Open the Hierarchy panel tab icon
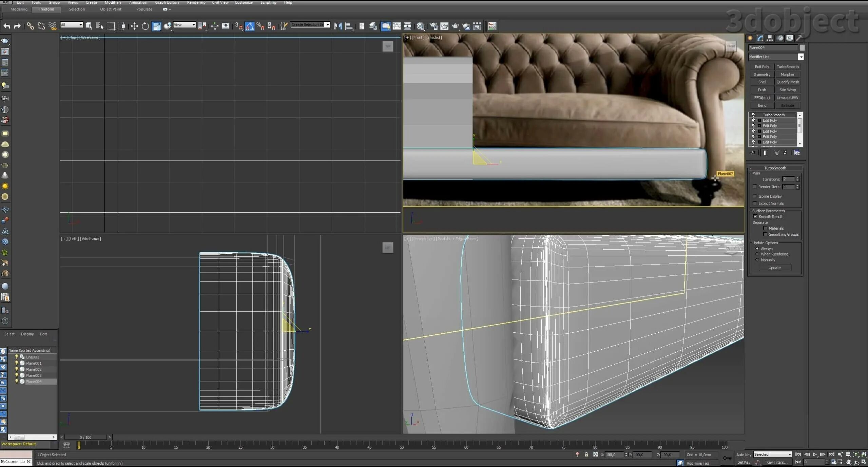This screenshot has height=467, width=868. tap(770, 38)
